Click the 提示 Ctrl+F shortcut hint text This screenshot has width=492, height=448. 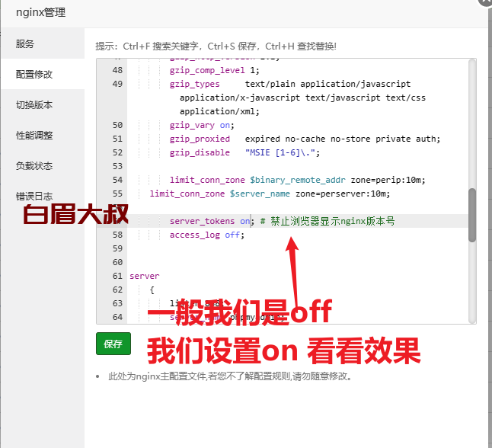[x=216, y=46]
